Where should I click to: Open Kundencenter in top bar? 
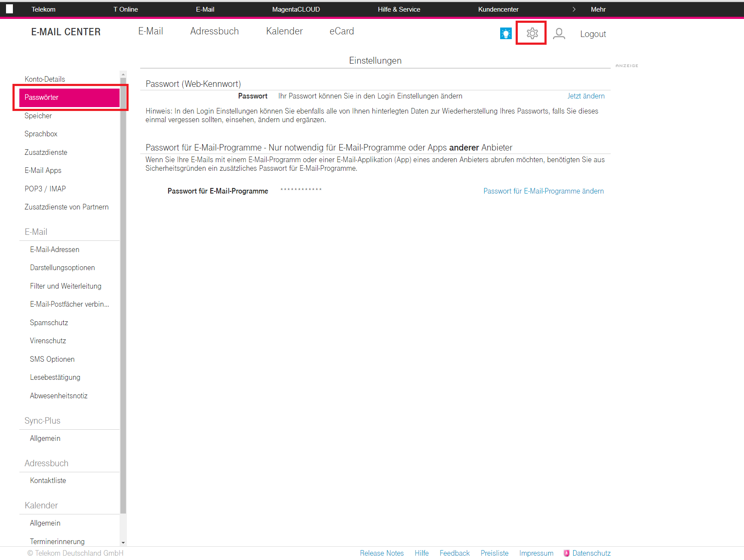tap(498, 9)
